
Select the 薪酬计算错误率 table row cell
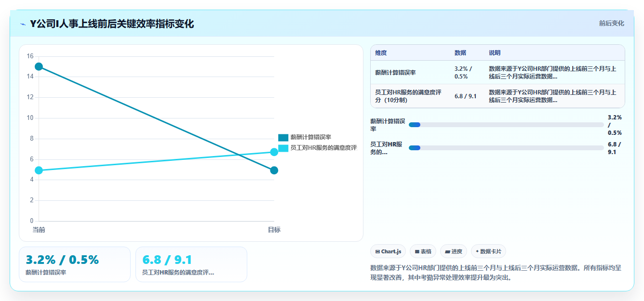(410, 72)
